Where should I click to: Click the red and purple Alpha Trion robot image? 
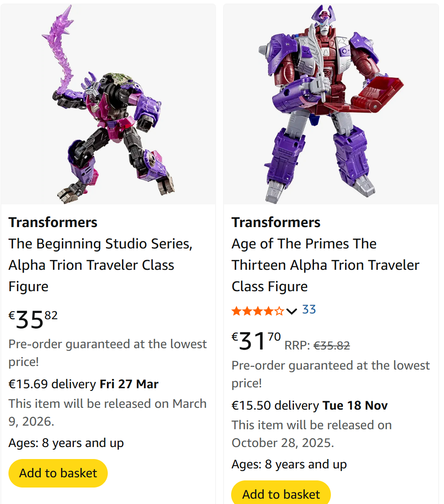pos(331,105)
